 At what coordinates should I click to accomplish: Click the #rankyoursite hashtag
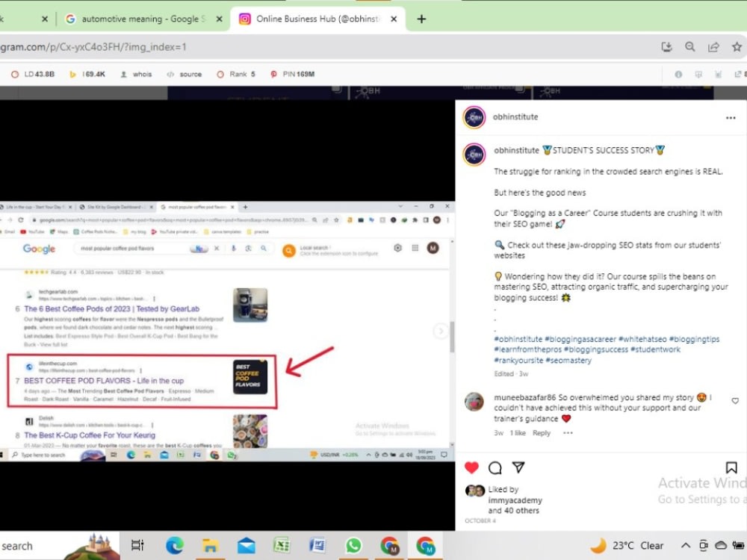click(x=518, y=361)
